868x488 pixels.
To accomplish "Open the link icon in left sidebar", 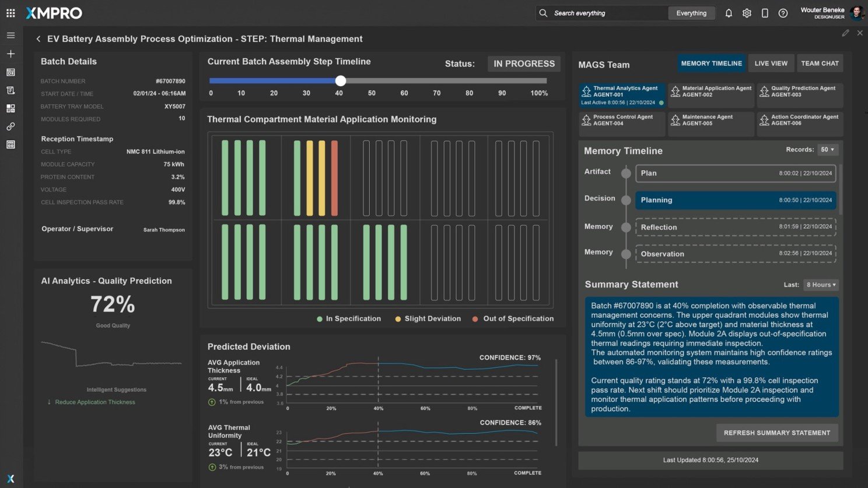I will [10, 127].
